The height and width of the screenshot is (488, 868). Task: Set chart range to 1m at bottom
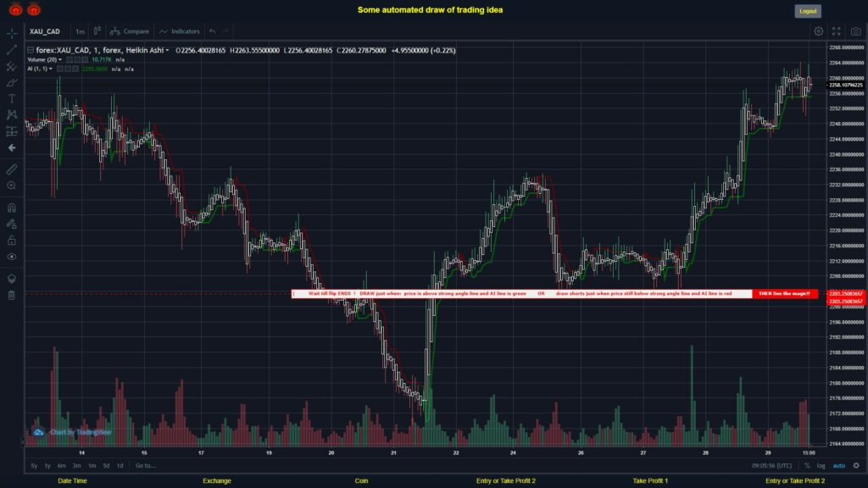pos(92,466)
